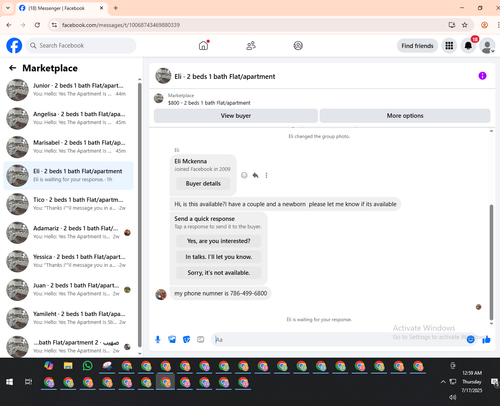Open the Marisabel conversation
This screenshot has width=500, height=406.
pos(68,147)
